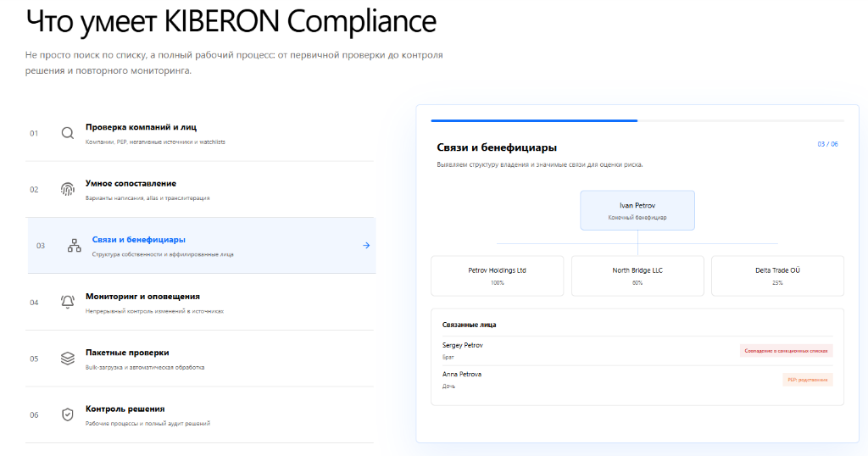868x456 pixels.
Task: Click the Связи и бенефициары panel heading
Action: click(497, 147)
